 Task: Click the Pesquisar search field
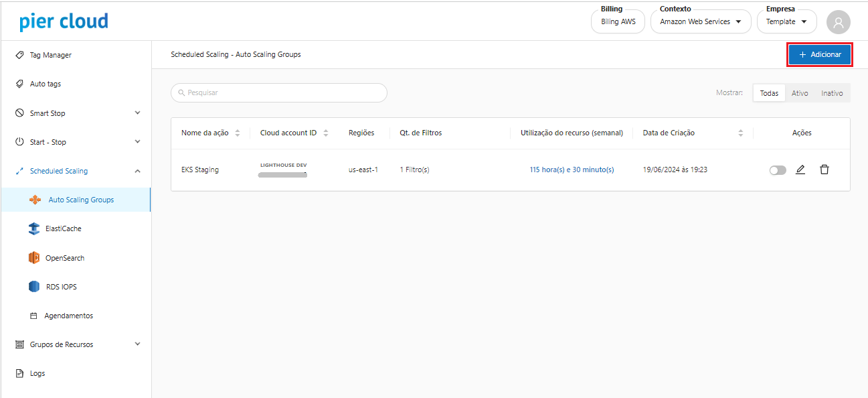coord(279,93)
